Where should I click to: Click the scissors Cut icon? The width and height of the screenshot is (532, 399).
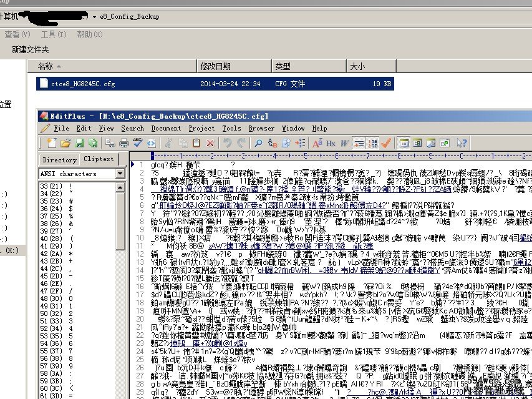pos(168,143)
